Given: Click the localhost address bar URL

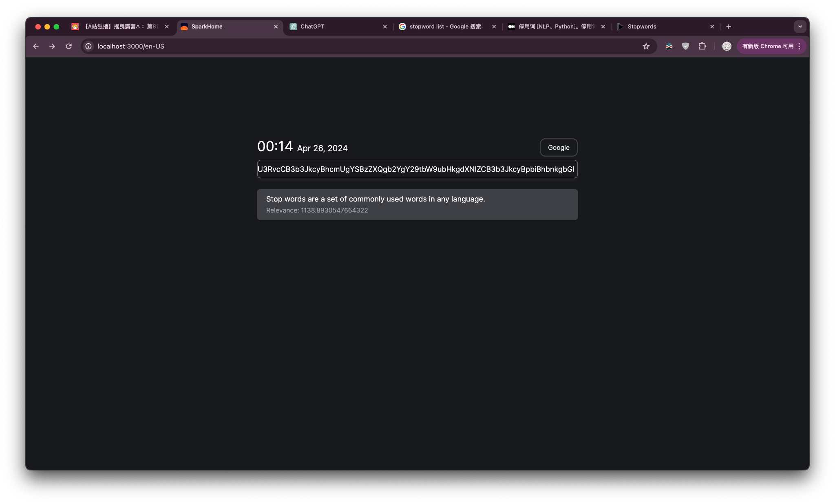Looking at the screenshot, I should [x=131, y=46].
